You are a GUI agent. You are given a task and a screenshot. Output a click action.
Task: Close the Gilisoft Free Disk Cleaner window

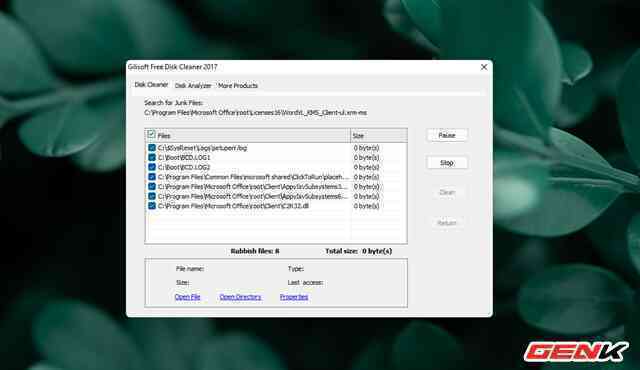(x=484, y=67)
